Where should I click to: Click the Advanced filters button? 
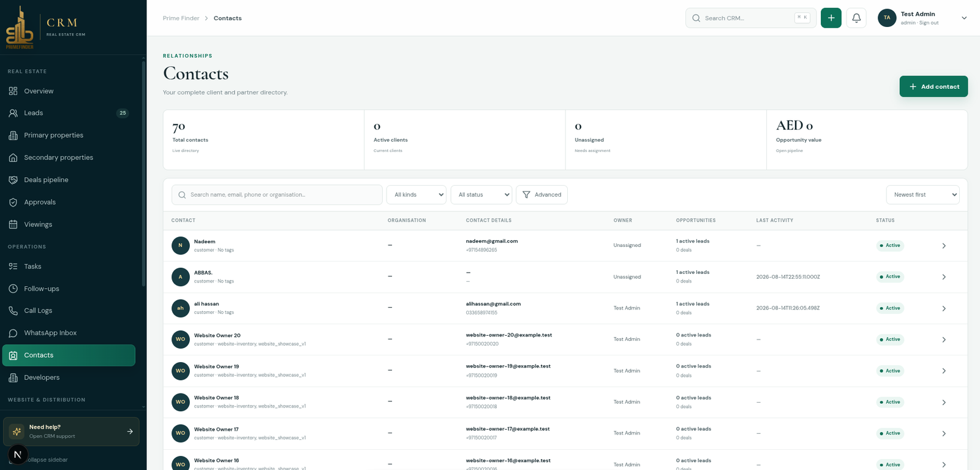pyautogui.click(x=541, y=195)
